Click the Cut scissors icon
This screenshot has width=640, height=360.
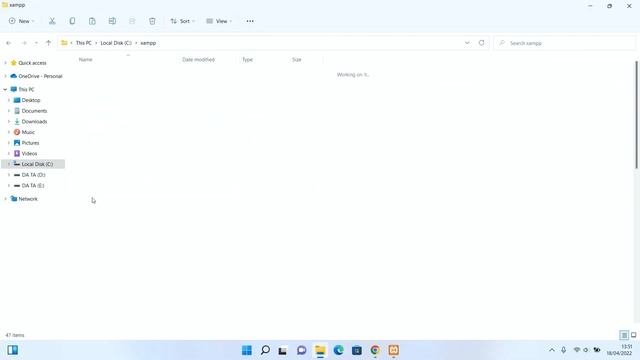pyautogui.click(x=52, y=21)
